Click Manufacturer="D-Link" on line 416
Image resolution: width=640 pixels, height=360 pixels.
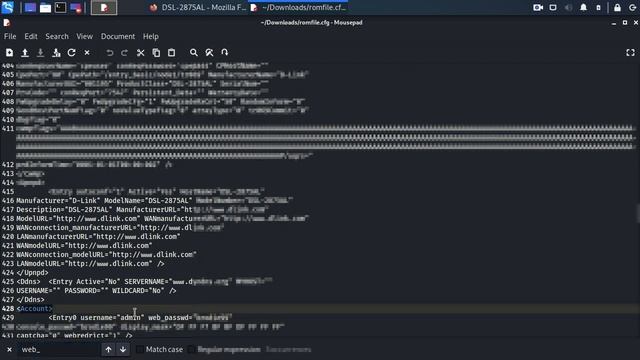pyautogui.click(x=58, y=200)
